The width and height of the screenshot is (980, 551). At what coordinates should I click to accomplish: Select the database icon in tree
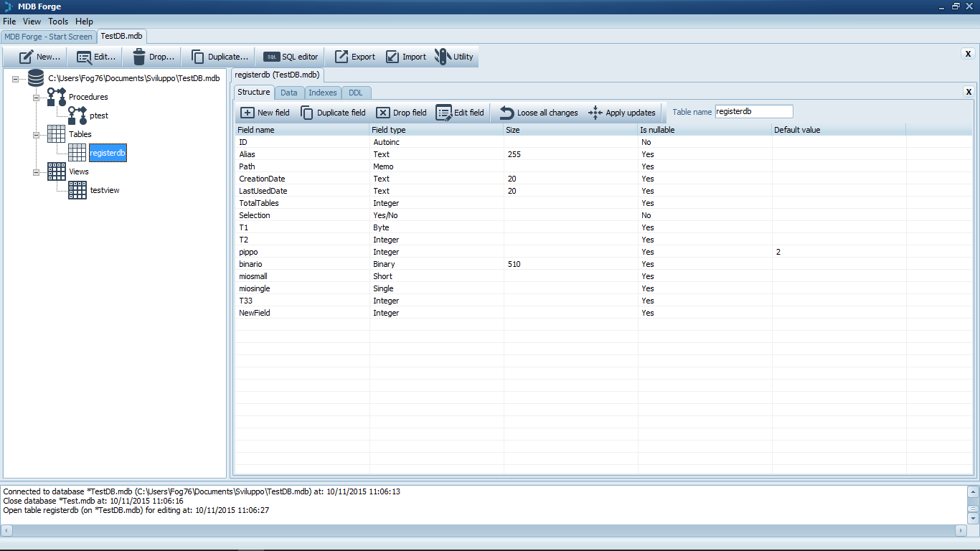click(36, 78)
